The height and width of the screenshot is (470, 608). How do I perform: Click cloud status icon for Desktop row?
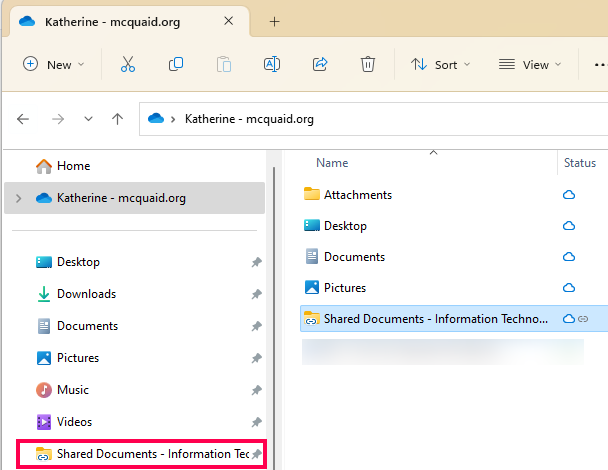[x=569, y=226]
